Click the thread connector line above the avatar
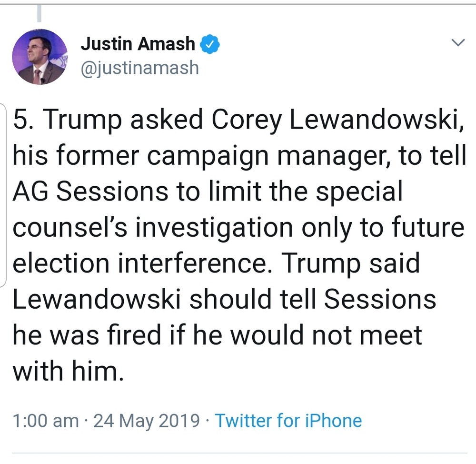476x464 pixels. coord(40,13)
